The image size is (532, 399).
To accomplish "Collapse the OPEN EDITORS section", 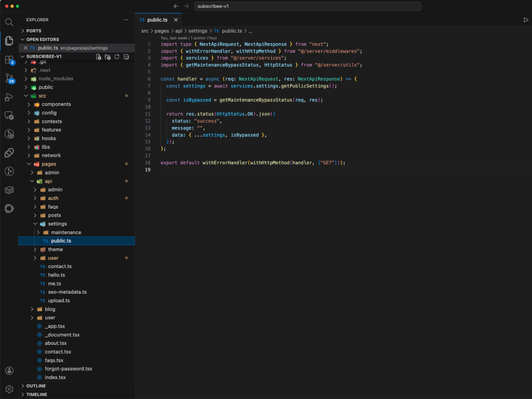I will point(77,39).
